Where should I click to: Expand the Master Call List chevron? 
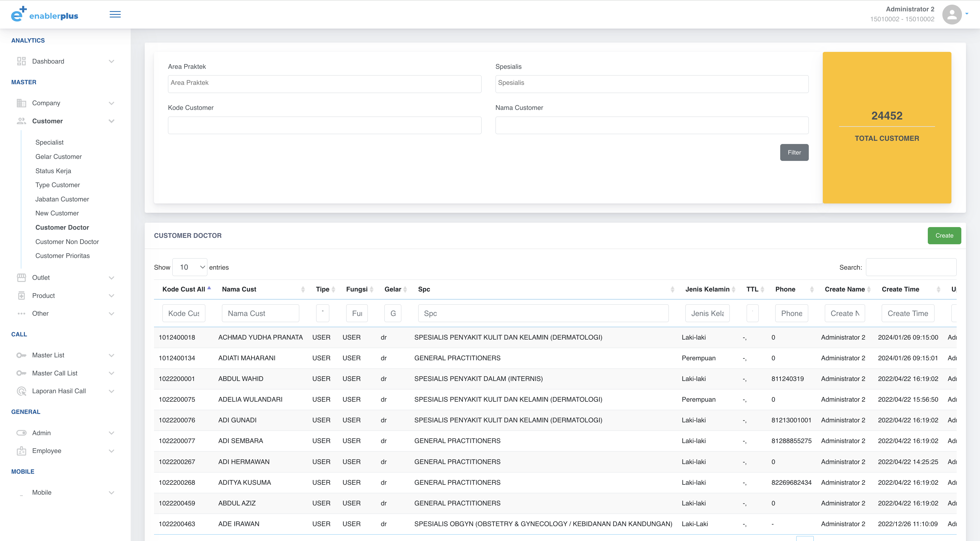point(111,373)
